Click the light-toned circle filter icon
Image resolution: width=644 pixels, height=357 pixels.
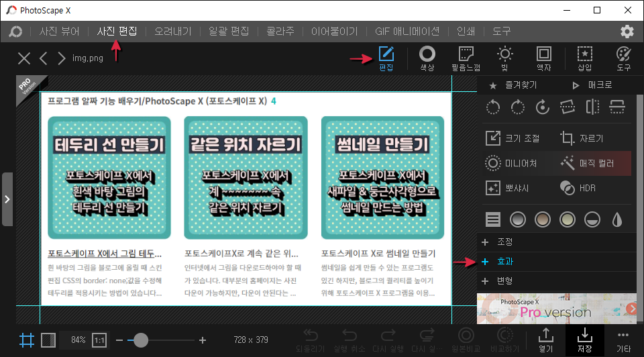tap(568, 219)
